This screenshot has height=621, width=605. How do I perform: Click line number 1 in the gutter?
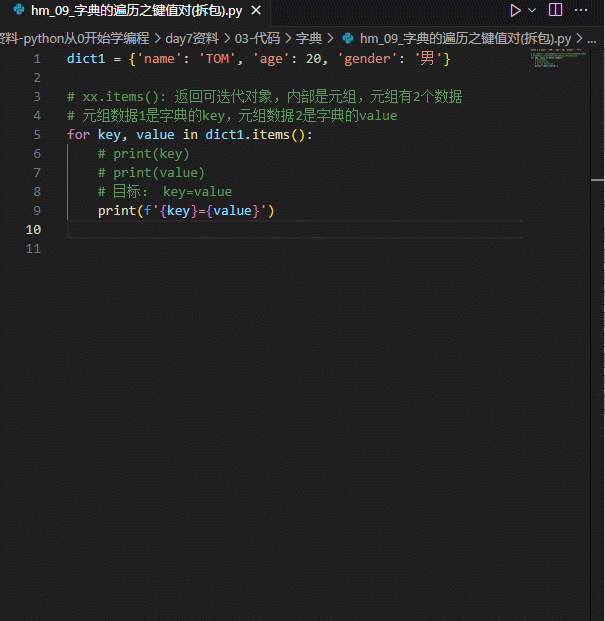point(37,59)
